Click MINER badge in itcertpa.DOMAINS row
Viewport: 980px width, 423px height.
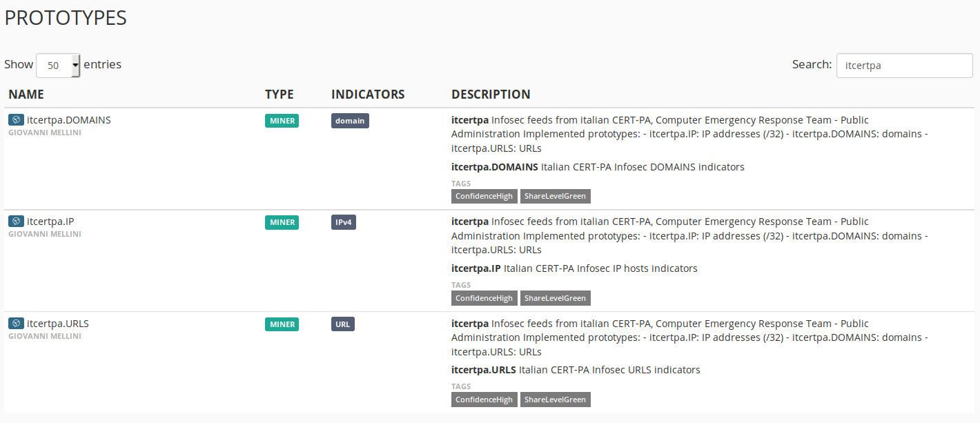[282, 121]
